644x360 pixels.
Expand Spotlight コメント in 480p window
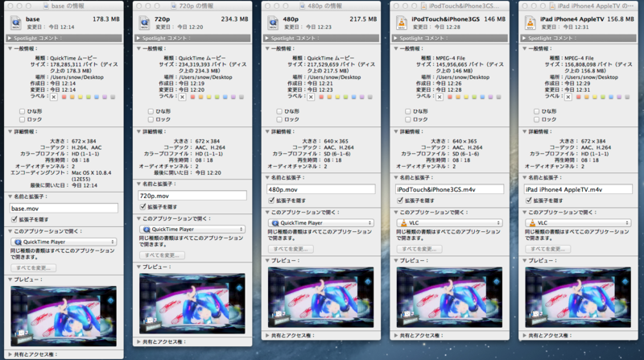click(x=267, y=38)
